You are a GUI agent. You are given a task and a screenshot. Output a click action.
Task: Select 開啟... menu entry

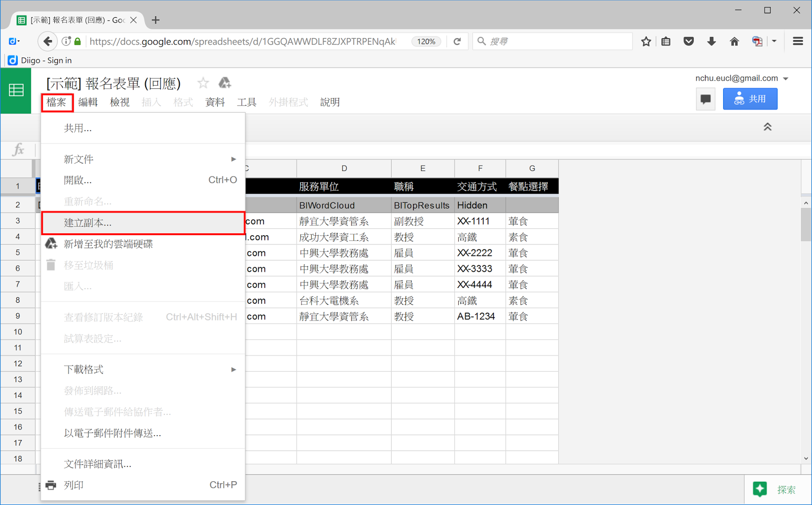coord(143,180)
